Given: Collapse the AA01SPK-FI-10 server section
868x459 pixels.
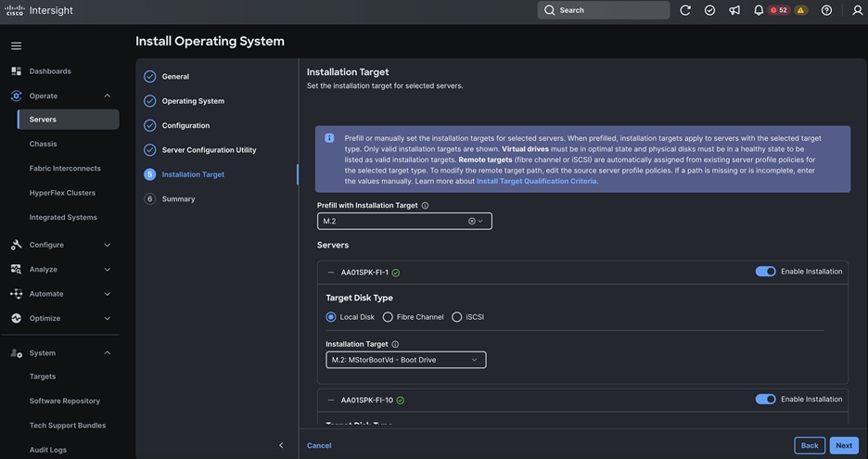Looking at the screenshot, I should (330, 401).
